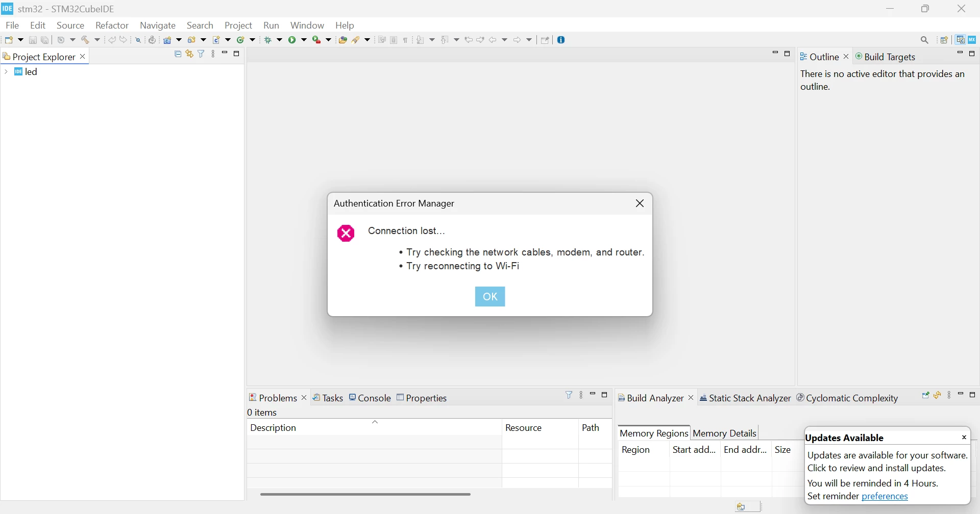The image size is (980, 514).
Task: Open the Run dropdown arrow
Action: pos(304,40)
